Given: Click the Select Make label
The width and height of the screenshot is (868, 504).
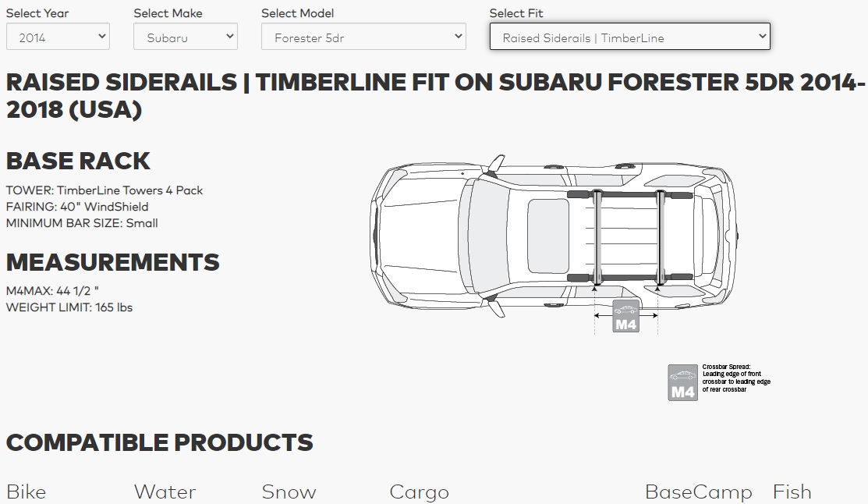Looking at the screenshot, I should pyautogui.click(x=168, y=13).
